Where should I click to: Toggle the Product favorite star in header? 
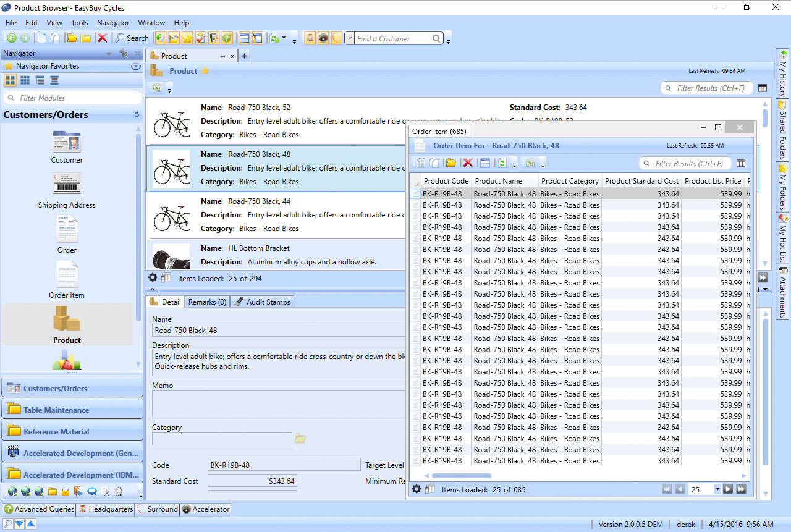click(205, 71)
